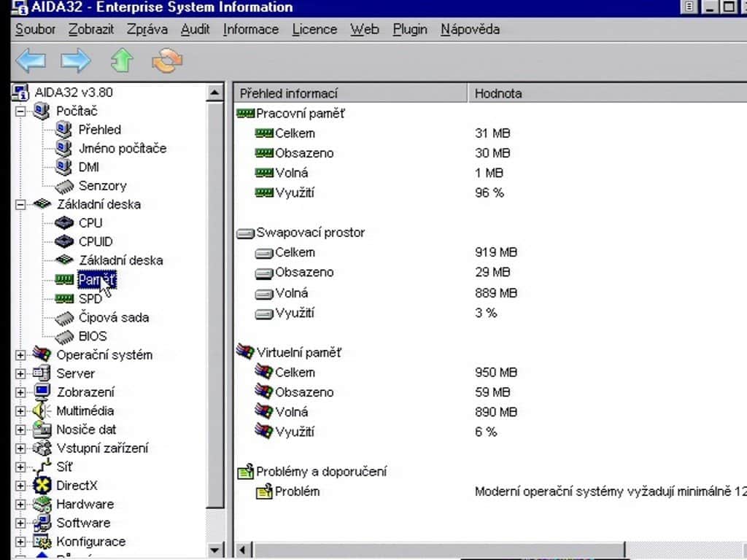The height and width of the screenshot is (560, 747).
Task: Go forward with the right arrow icon
Action: click(x=76, y=61)
